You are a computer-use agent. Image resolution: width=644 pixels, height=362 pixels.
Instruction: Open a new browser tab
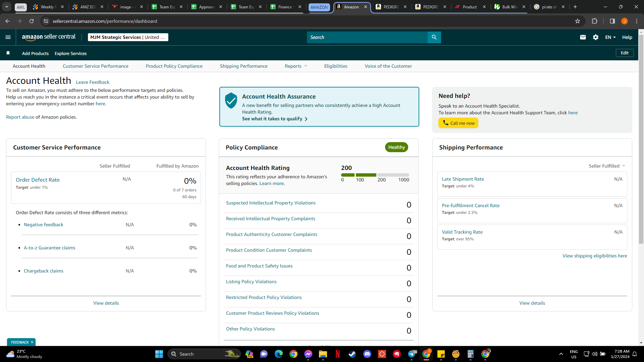tap(575, 7)
